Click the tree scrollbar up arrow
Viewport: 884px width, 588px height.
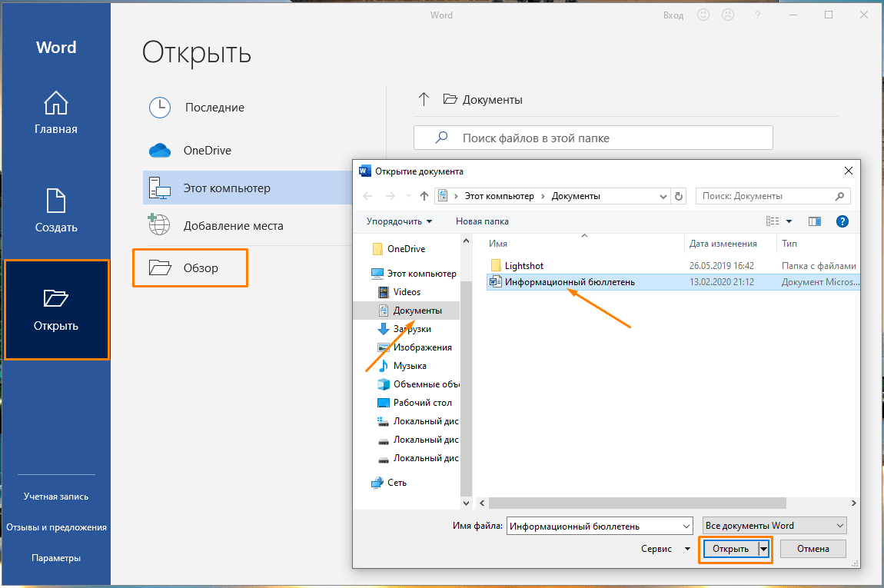(x=467, y=241)
